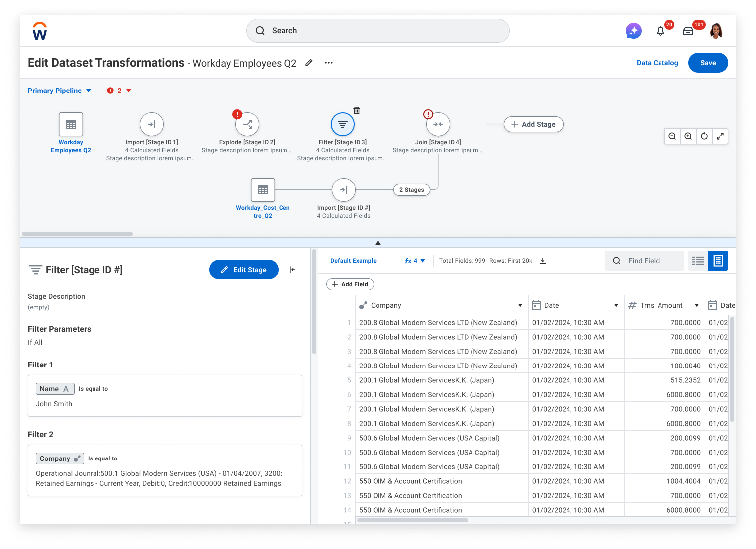Click the Workday Employees Q2 link label

(71, 146)
